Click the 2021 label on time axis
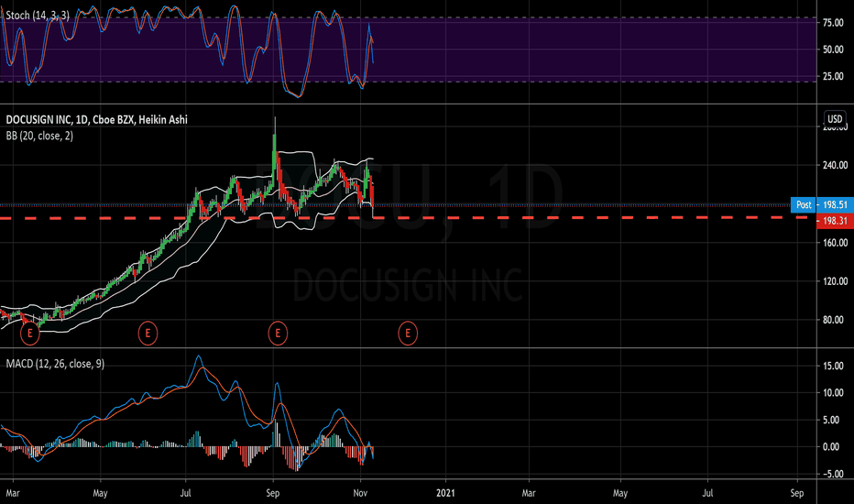Viewport: 854px width, 504px height. [x=445, y=493]
